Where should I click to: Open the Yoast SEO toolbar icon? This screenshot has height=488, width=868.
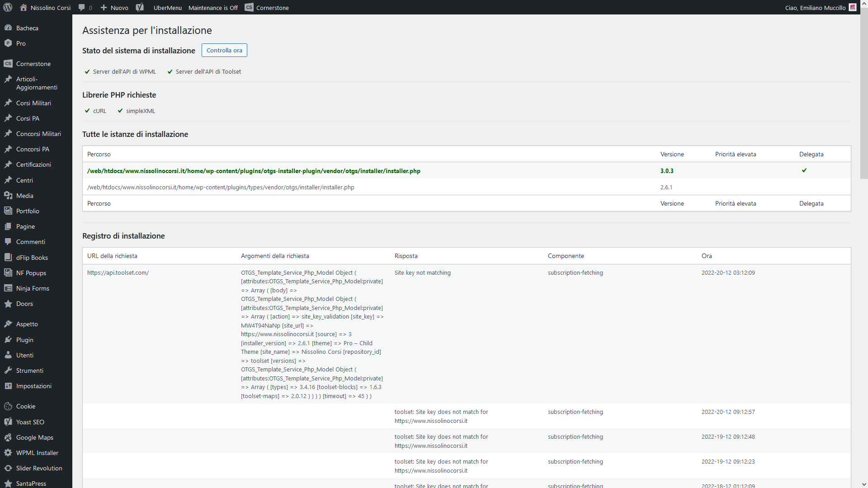tap(140, 7)
